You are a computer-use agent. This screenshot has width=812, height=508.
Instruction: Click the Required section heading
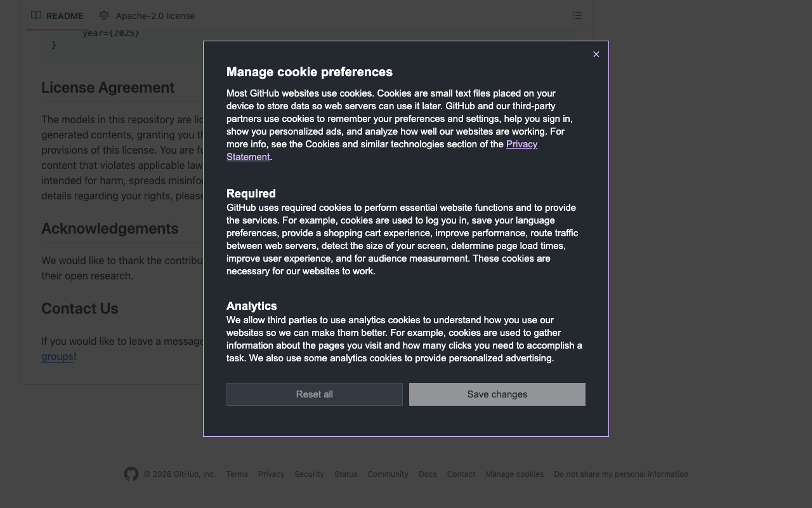pyautogui.click(x=251, y=194)
